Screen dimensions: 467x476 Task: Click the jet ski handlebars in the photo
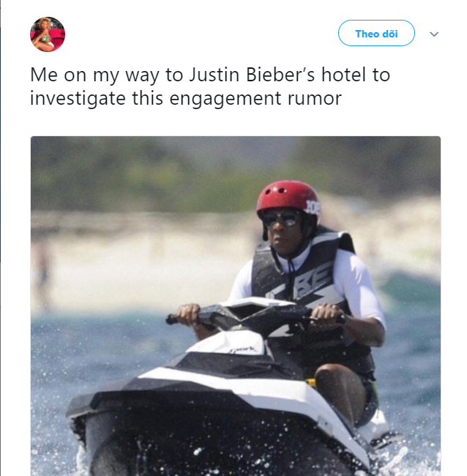click(255, 316)
